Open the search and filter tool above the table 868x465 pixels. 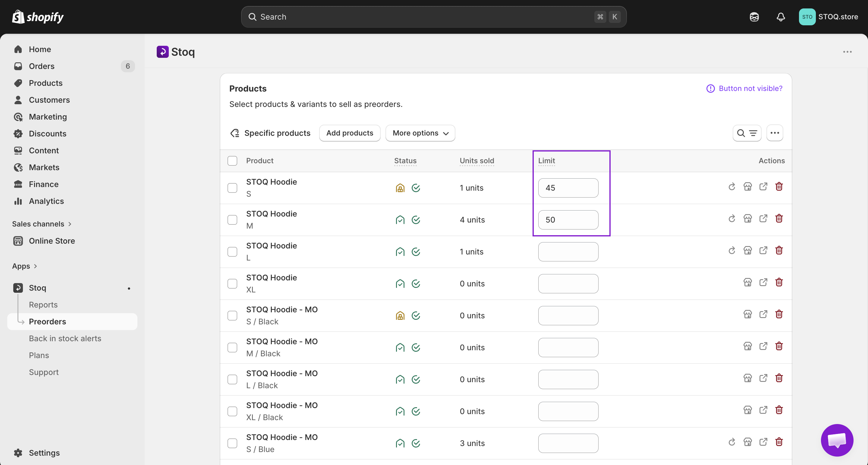point(747,133)
